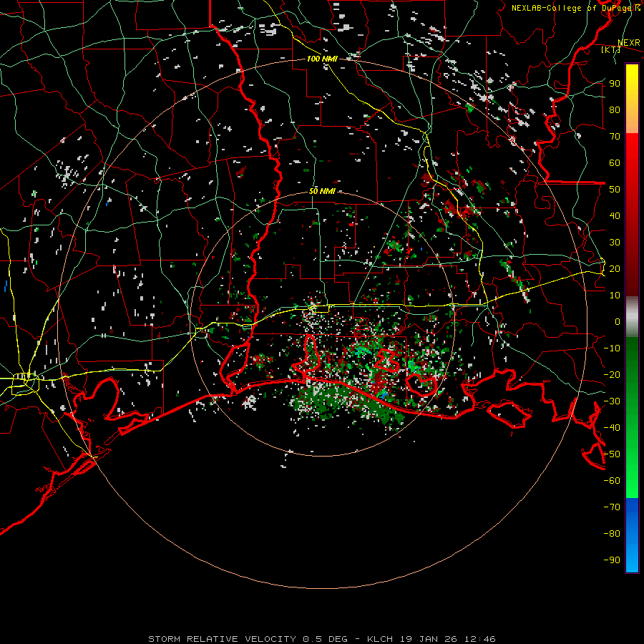Screen dimensions: 644x644
Task: Click the 40 value on the velocity scale
Action: pos(615,216)
